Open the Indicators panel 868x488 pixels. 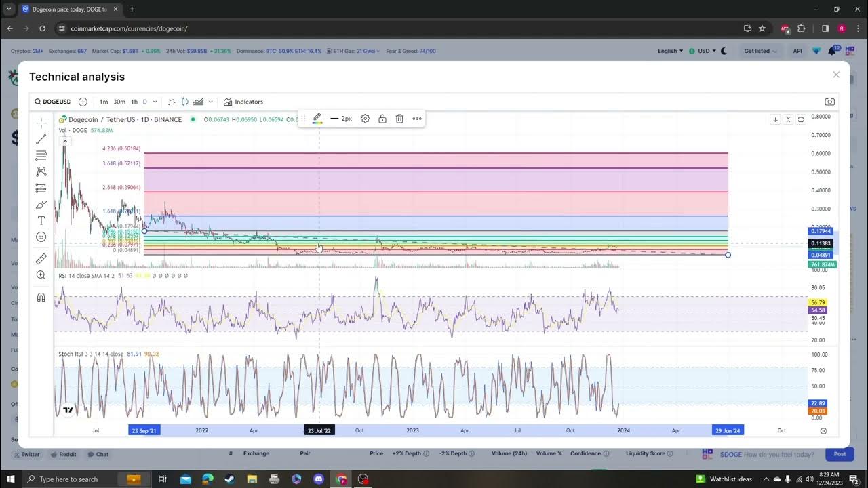coord(243,102)
